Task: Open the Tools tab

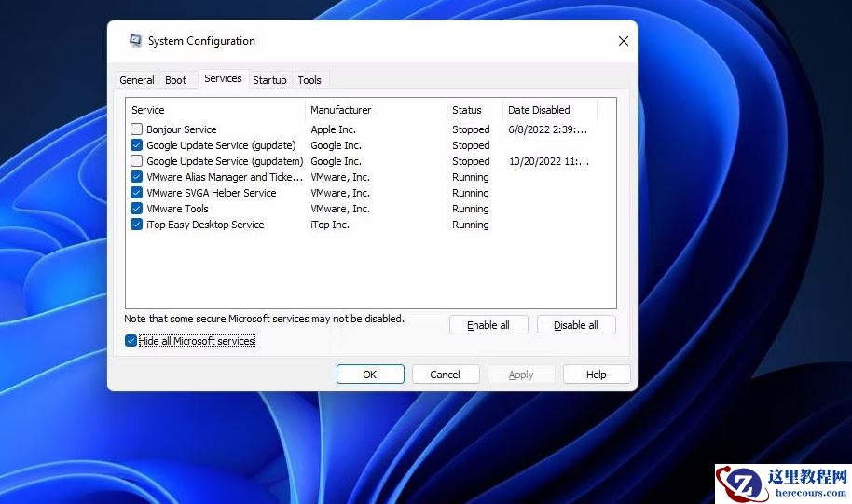Action: click(309, 80)
